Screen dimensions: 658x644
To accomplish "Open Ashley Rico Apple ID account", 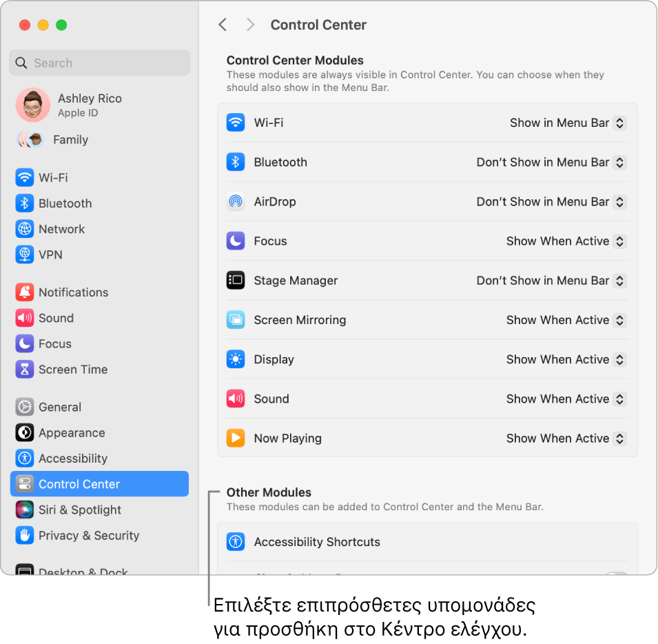I will pyautogui.click(x=99, y=105).
